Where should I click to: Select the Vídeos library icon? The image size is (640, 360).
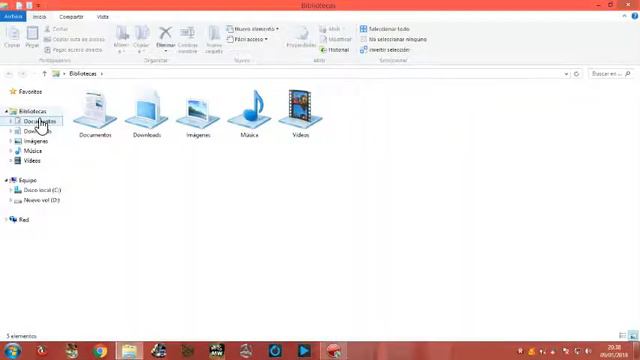(x=300, y=114)
